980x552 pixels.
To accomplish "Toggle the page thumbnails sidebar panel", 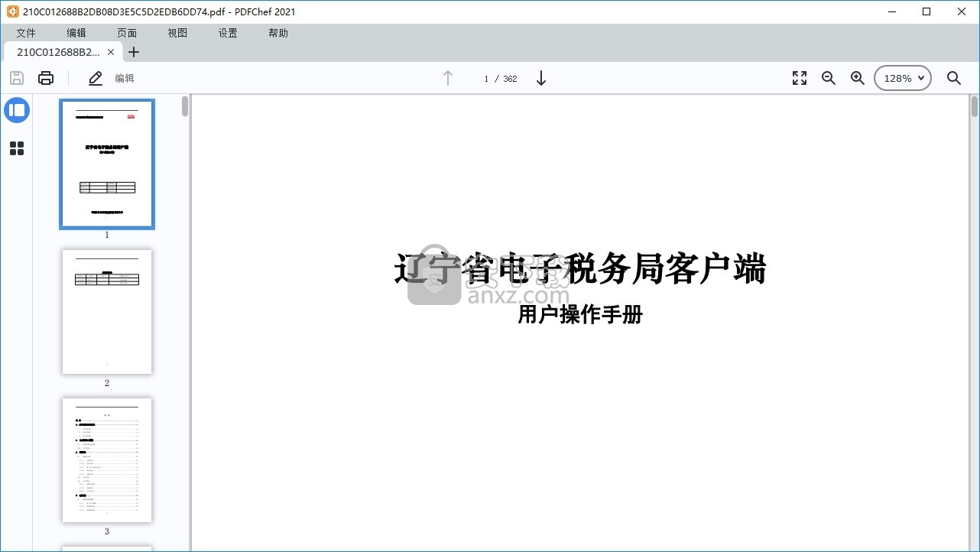I will 17,110.
